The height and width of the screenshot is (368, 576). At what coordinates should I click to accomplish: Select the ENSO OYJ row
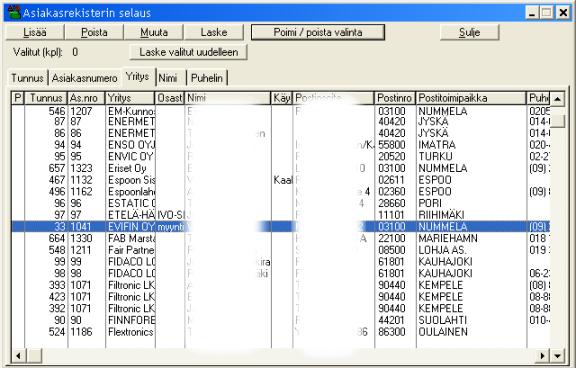281,145
